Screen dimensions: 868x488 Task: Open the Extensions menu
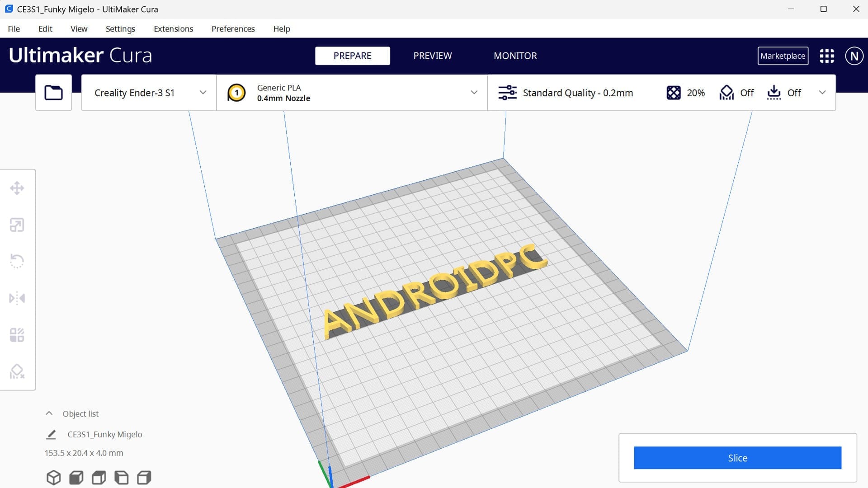173,28
